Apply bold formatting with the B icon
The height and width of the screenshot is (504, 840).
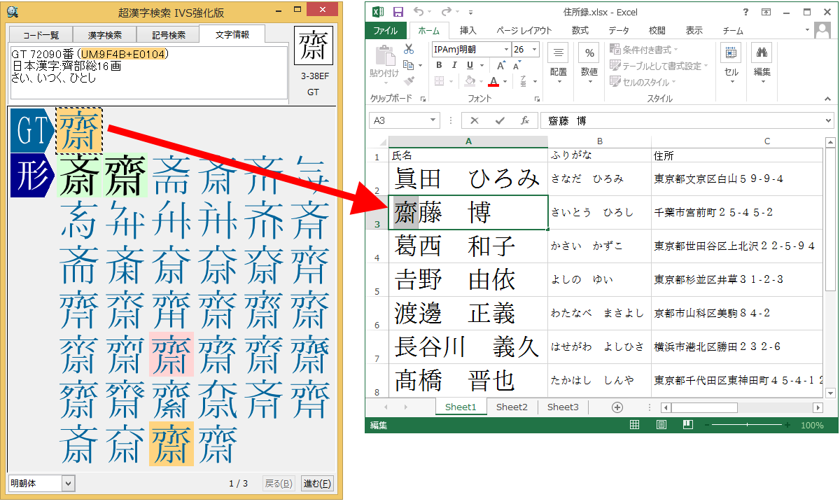pyautogui.click(x=439, y=65)
